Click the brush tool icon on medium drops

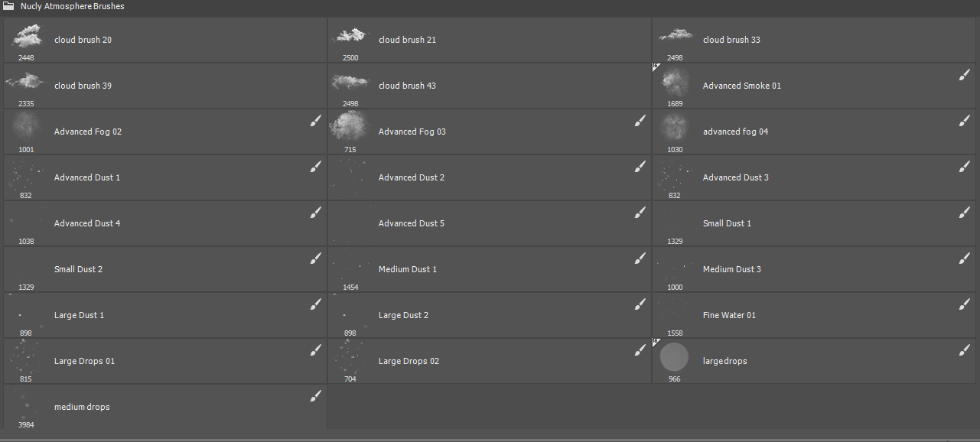(x=315, y=396)
